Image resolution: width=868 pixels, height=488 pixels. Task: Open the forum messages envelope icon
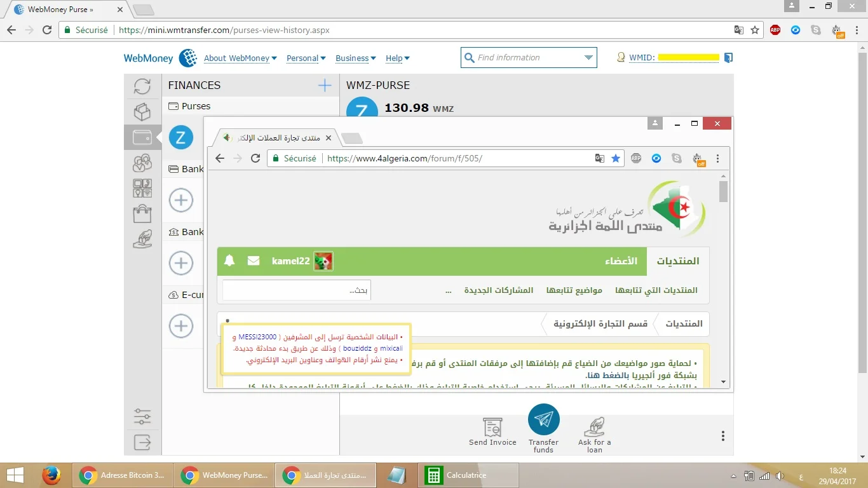coord(254,261)
